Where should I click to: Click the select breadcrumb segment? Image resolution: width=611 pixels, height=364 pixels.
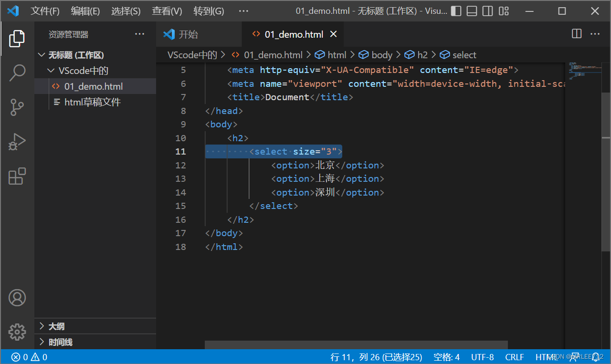pyautogui.click(x=458, y=55)
